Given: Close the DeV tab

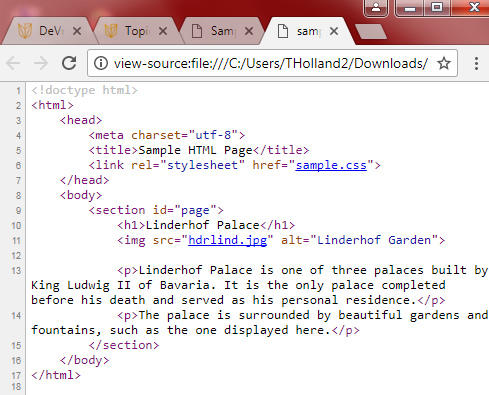Looking at the screenshot, I should tap(77, 31).
